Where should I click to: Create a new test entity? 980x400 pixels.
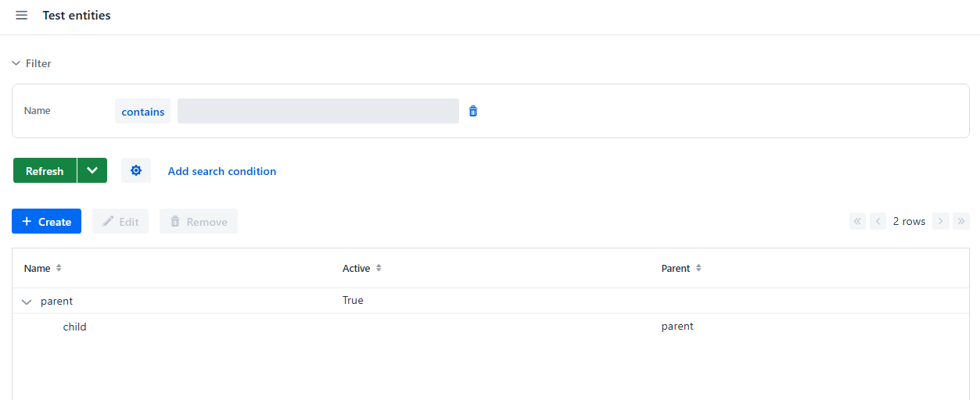[46, 221]
